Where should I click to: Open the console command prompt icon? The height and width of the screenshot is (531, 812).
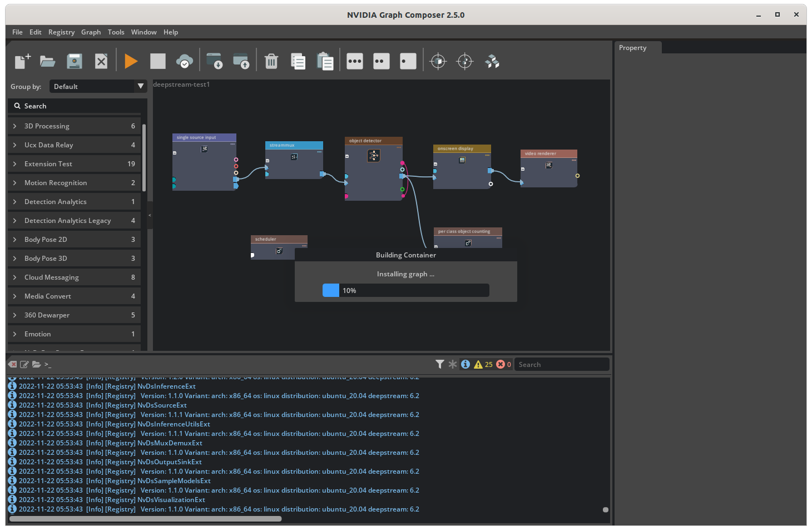point(47,365)
